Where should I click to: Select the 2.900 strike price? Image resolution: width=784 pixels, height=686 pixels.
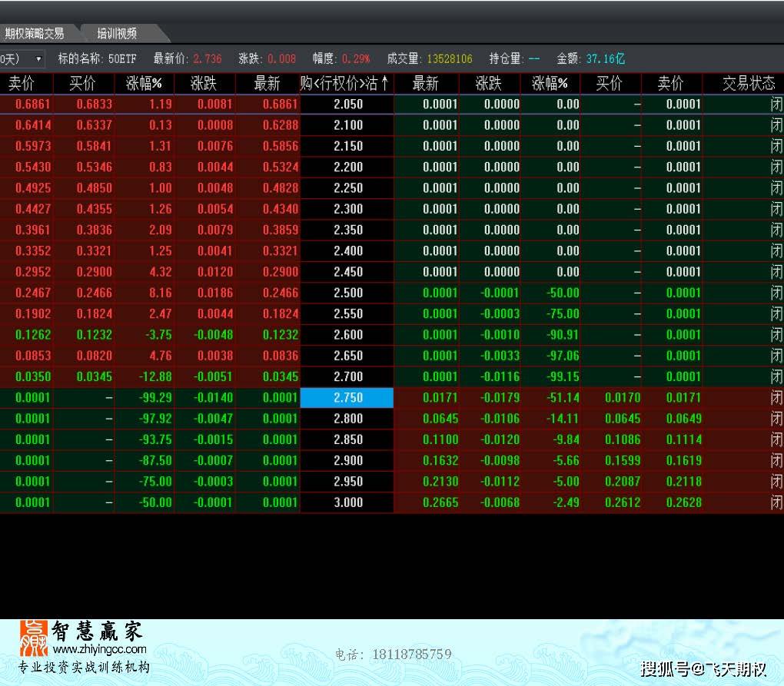click(348, 461)
